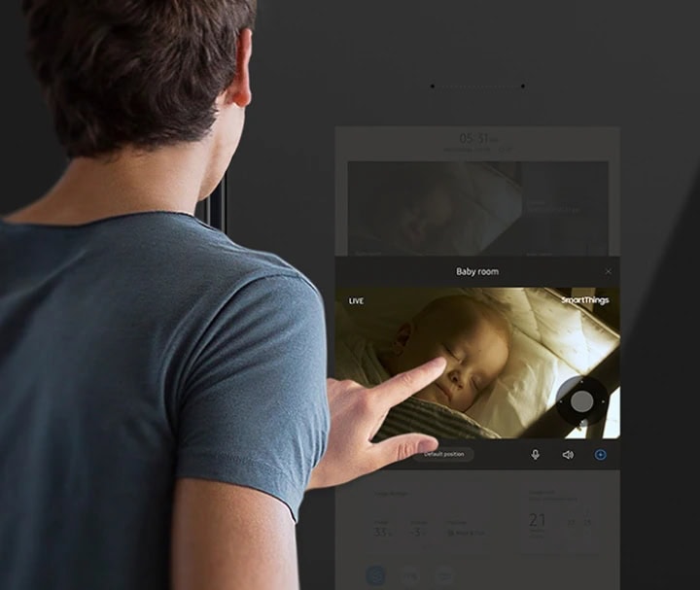Pan camera right with joystick arrow
700x590 pixels.
pyautogui.click(x=603, y=401)
